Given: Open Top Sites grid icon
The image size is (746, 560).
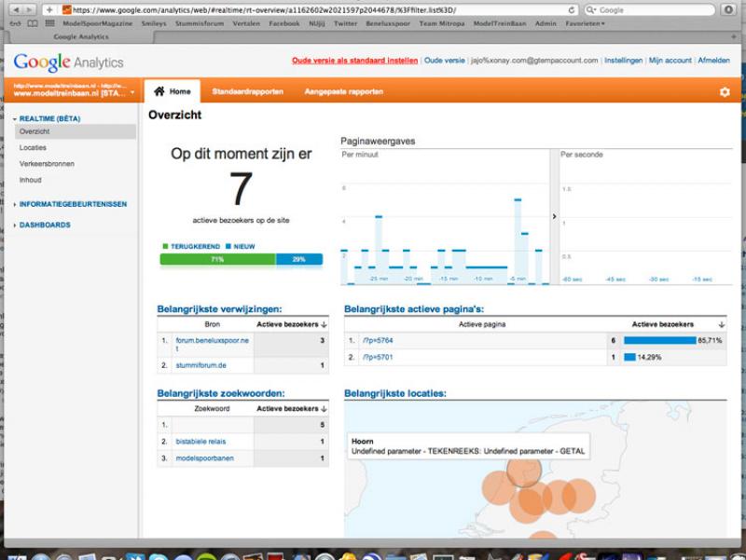Looking at the screenshot, I should (x=49, y=23).
